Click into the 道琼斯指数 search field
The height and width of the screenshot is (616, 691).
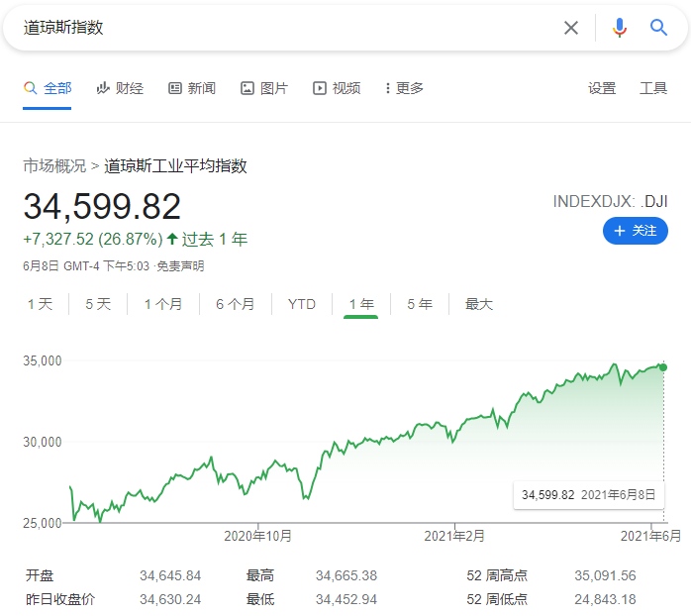coord(282,28)
